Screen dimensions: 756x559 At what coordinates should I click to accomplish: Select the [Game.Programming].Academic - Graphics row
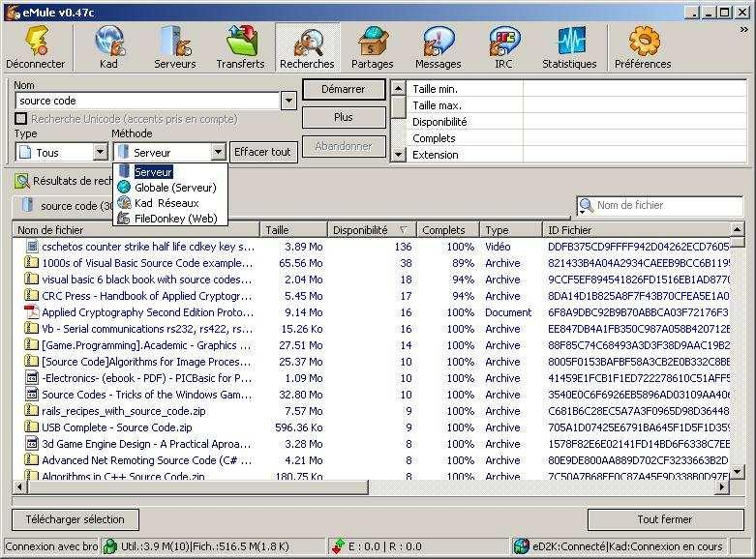point(372,345)
